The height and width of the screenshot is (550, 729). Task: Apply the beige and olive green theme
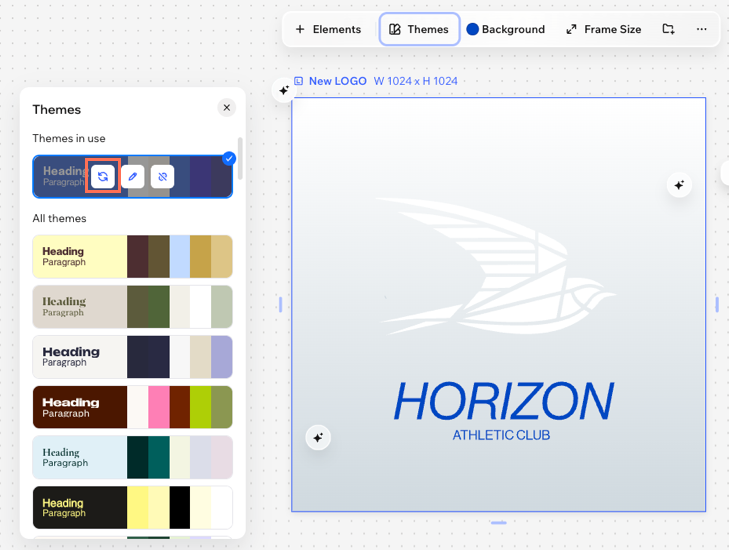(x=133, y=307)
